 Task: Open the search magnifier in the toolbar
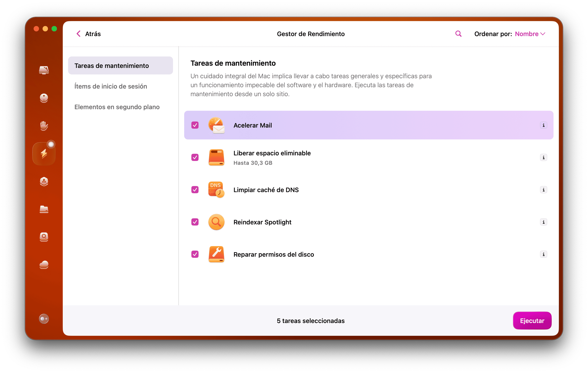458,34
